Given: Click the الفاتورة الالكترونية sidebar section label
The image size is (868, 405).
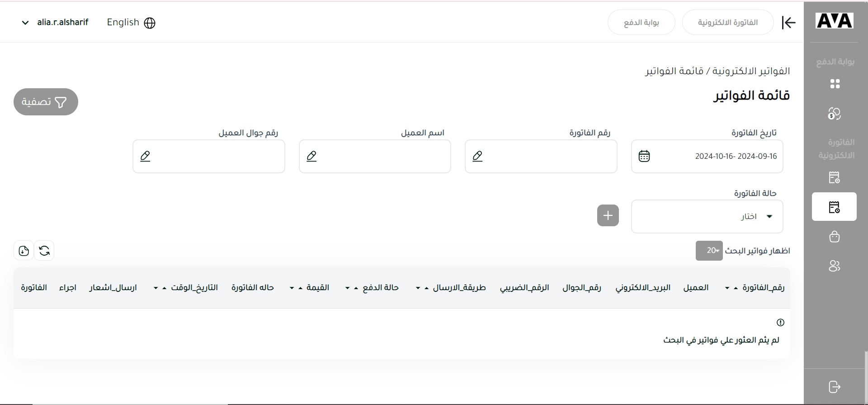Looking at the screenshot, I should [x=836, y=149].
